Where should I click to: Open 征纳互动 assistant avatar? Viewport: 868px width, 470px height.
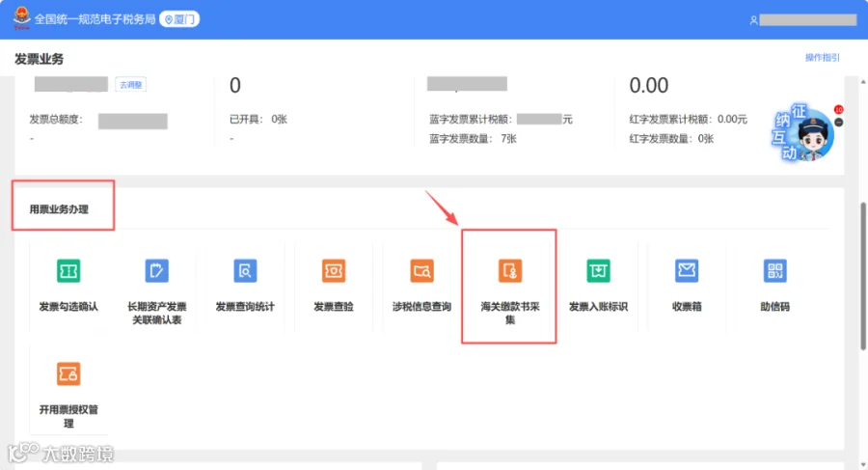(x=811, y=137)
